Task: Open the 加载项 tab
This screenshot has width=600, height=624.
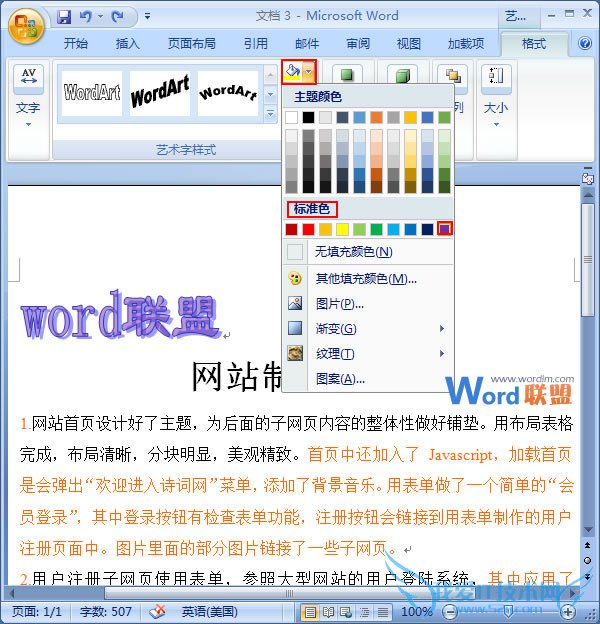Action: (x=466, y=43)
